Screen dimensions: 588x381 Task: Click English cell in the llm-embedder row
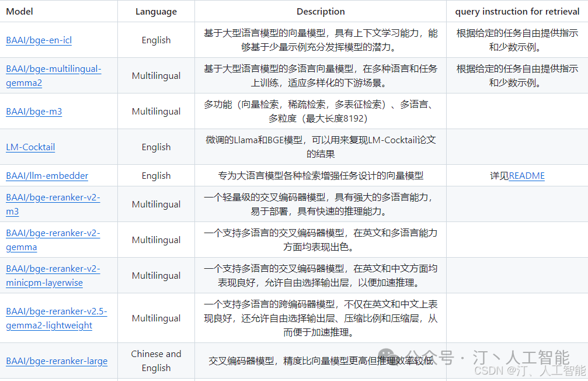(x=156, y=176)
